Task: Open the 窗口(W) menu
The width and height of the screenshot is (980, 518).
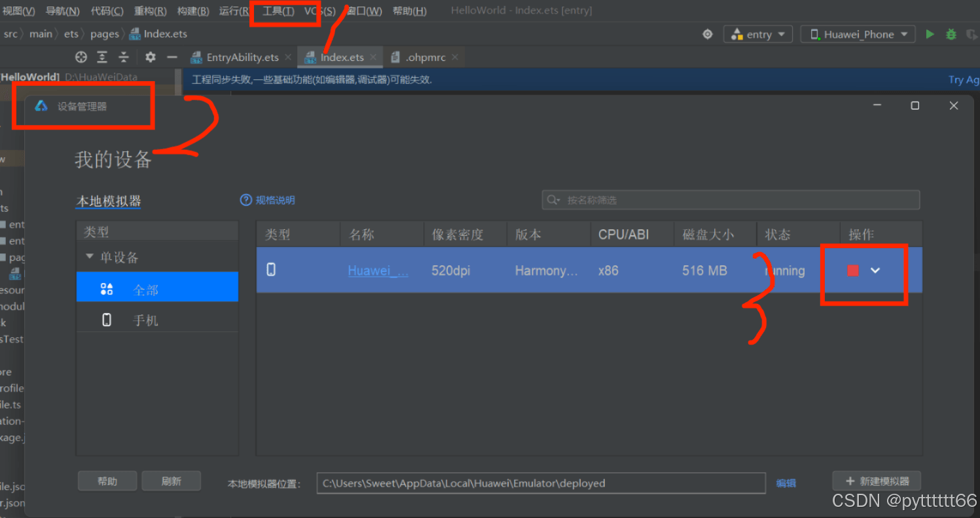Action: point(364,11)
